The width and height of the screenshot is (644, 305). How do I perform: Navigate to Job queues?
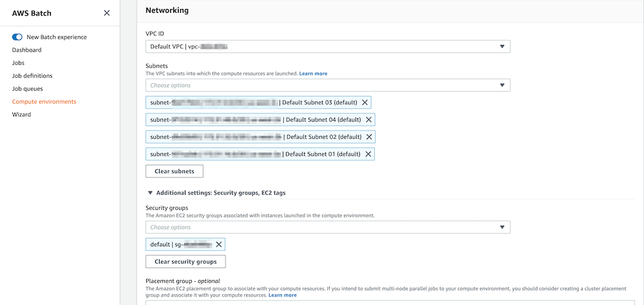click(28, 89)
